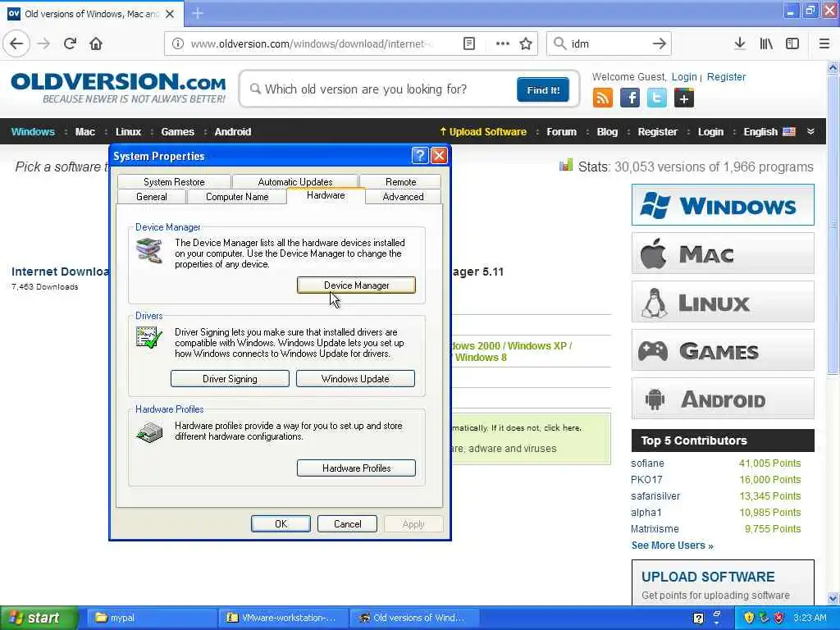Click the Register link beside Welcome Guest
This screenshot has width=840, height=630.
pyautogui.click(x=726, y=76)
